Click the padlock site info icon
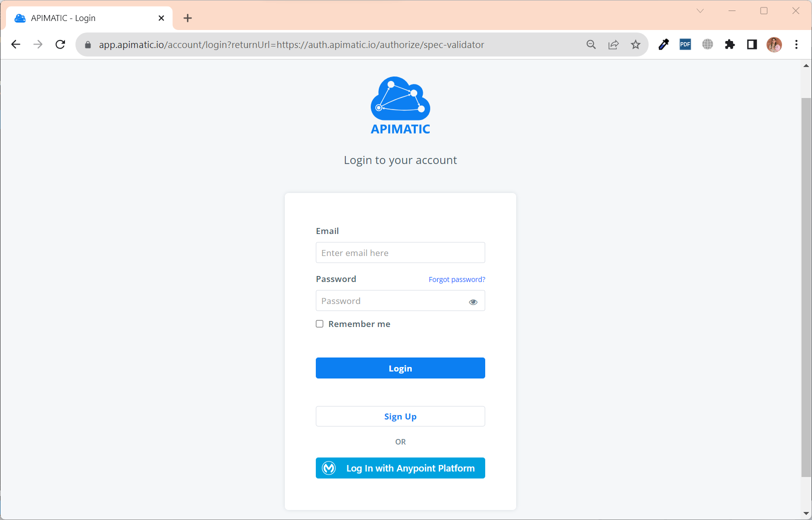This screenshot has width=812, height=520. coord(88,45)
